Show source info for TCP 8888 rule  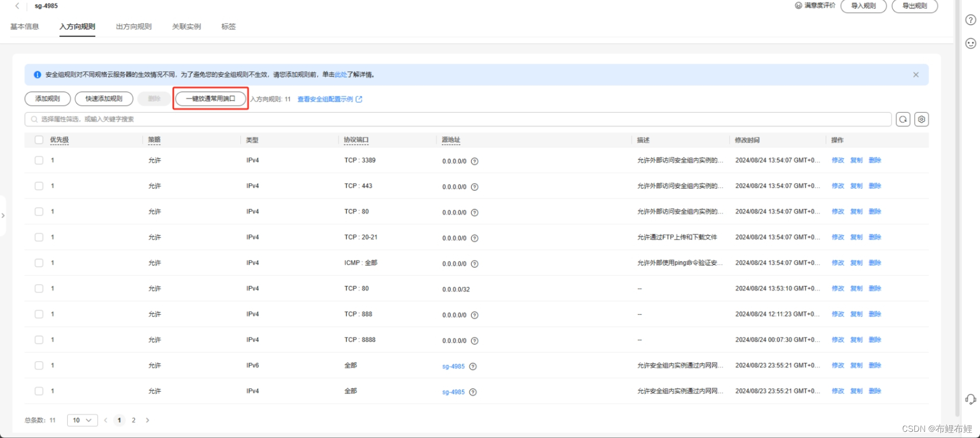tap(475, 341)
